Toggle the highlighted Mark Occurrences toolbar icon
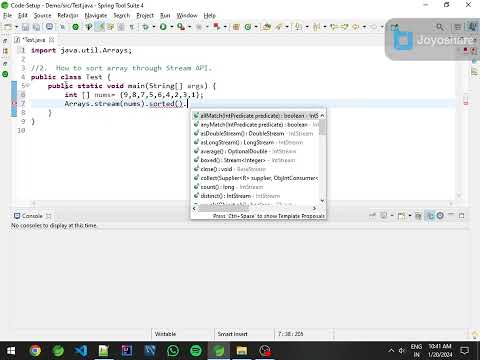Viewport: 480px width, 360px height. (x=100, y=27)
